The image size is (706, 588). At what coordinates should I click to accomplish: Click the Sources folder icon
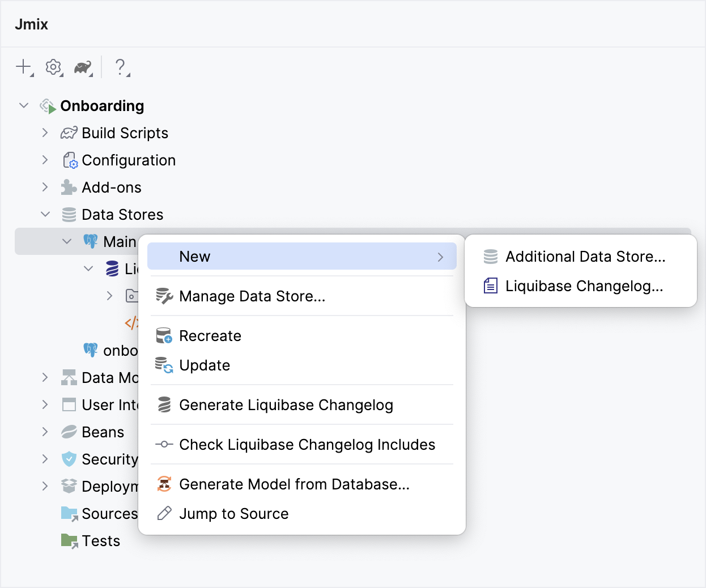point(69,514)
